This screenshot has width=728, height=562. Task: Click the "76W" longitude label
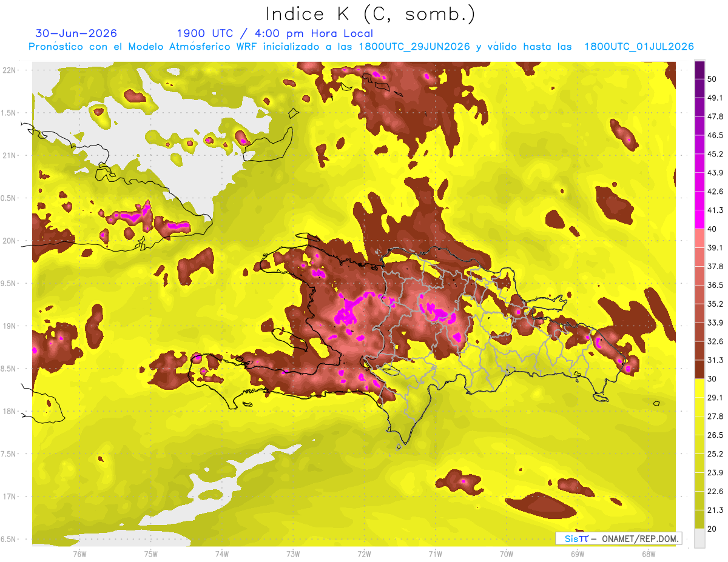click(x=79, y=554)
